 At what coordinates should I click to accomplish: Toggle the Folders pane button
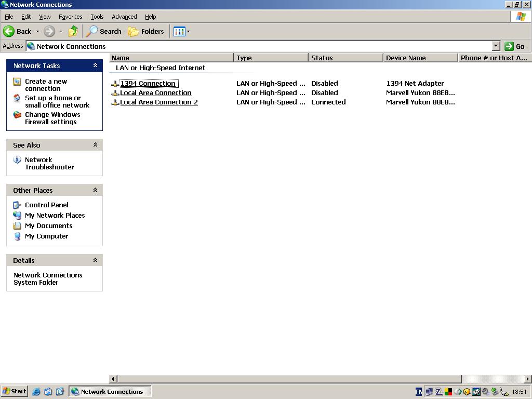pos(146,32)
